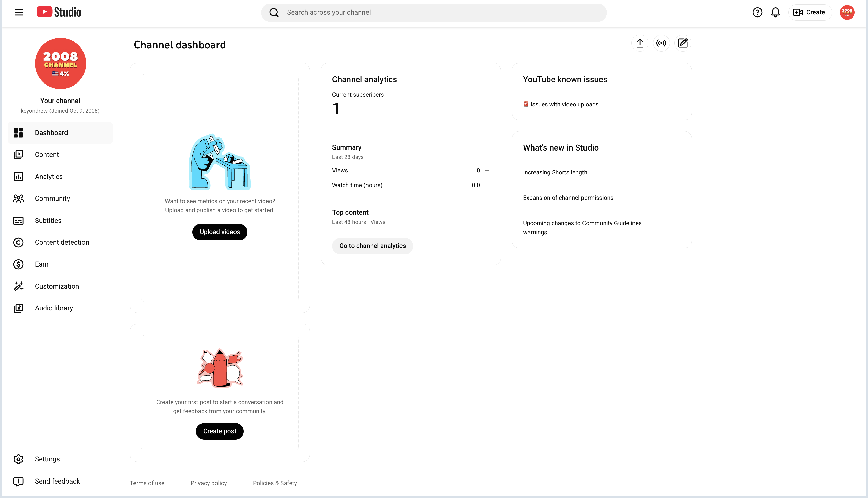Click the Earn dollar sign icon
This screenshot has width=868, height=498.
(19, 264)
